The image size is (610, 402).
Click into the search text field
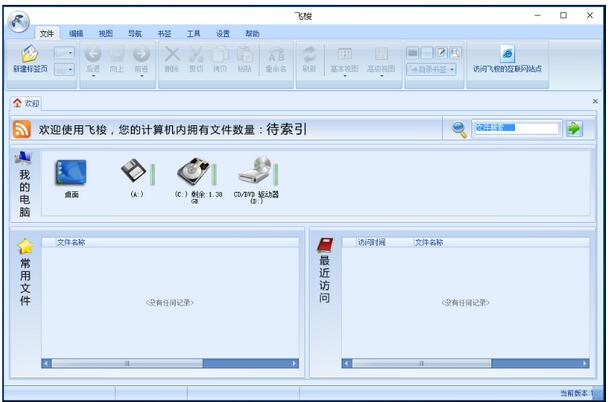click(x=517, y=128)
